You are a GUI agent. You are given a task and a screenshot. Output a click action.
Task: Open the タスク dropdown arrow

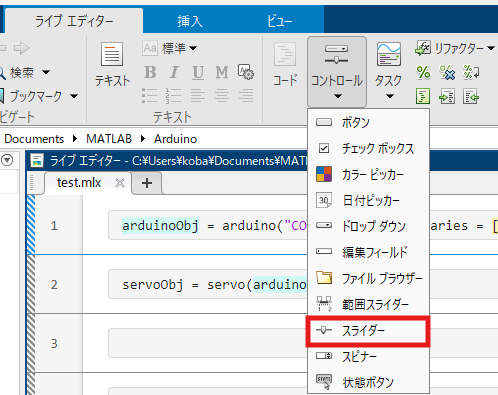tap(390, 96)
